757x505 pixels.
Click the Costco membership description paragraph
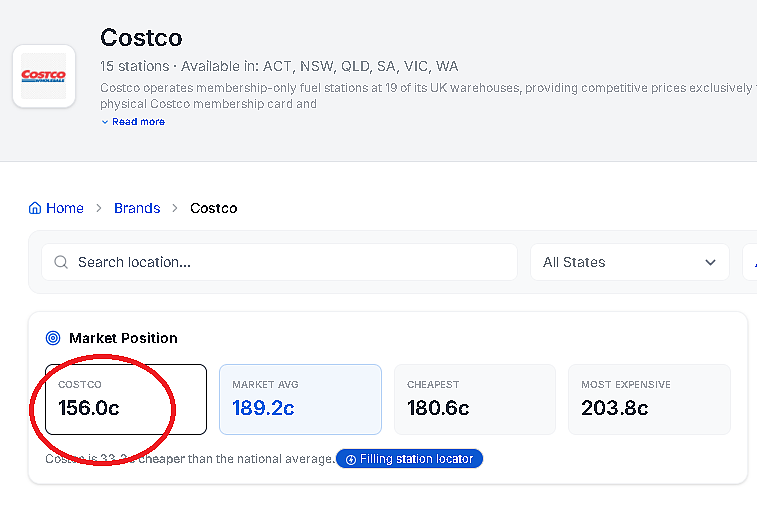428,96
